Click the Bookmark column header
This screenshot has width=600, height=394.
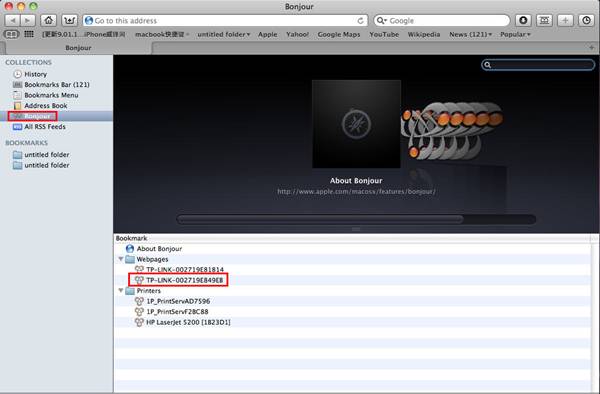pos(352,238)
